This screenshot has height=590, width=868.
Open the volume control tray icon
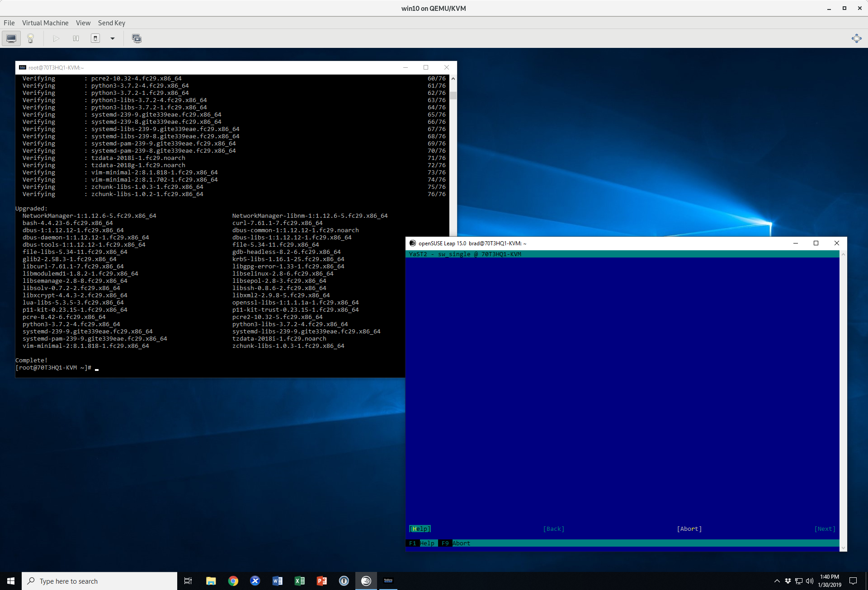point(810,581)
